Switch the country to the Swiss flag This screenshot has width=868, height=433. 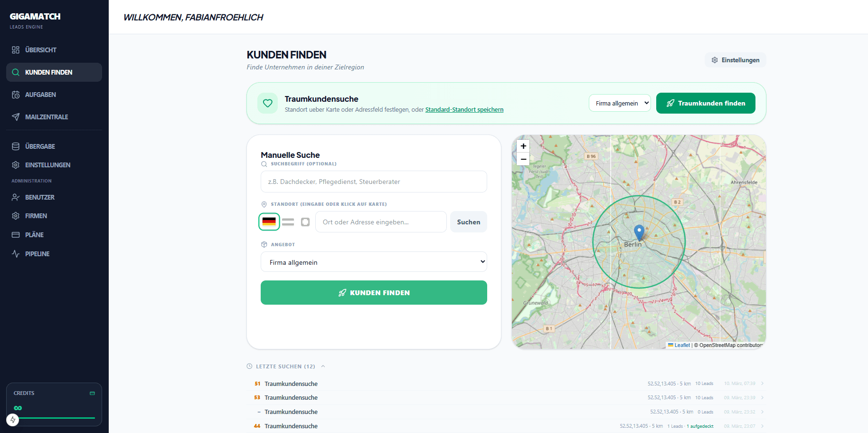coord(305,222)
